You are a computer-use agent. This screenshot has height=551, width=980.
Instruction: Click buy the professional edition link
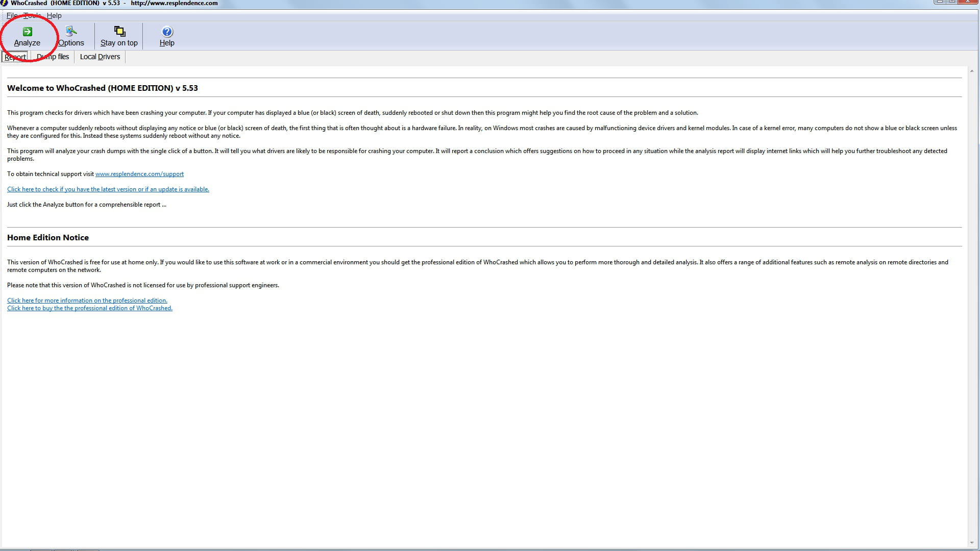click(90, 308)
